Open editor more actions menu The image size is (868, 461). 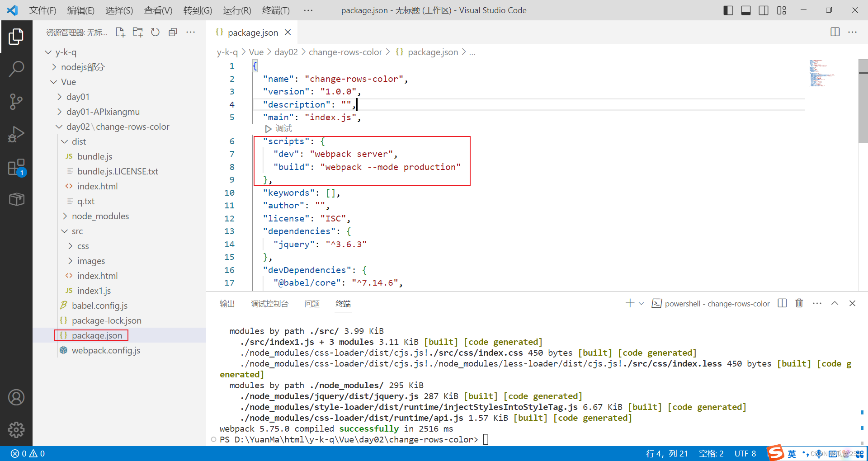pyautogui.click(x=853, y=32)
